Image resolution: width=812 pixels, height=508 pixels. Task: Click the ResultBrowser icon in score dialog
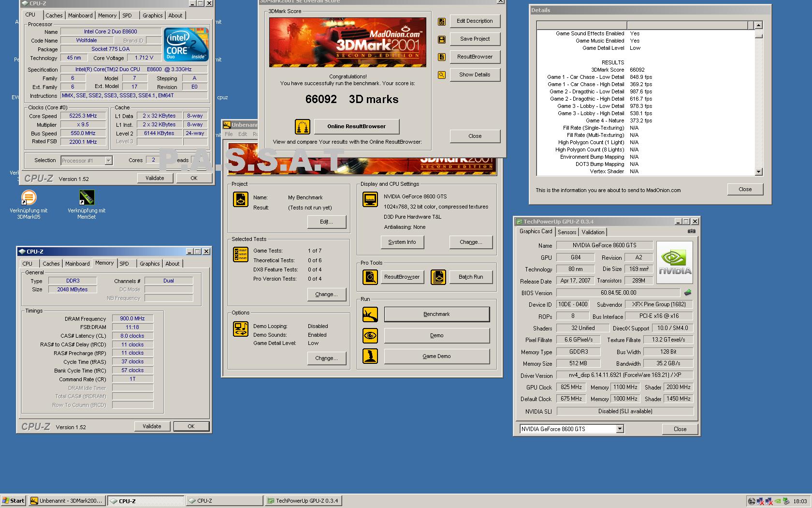(441, 57)
